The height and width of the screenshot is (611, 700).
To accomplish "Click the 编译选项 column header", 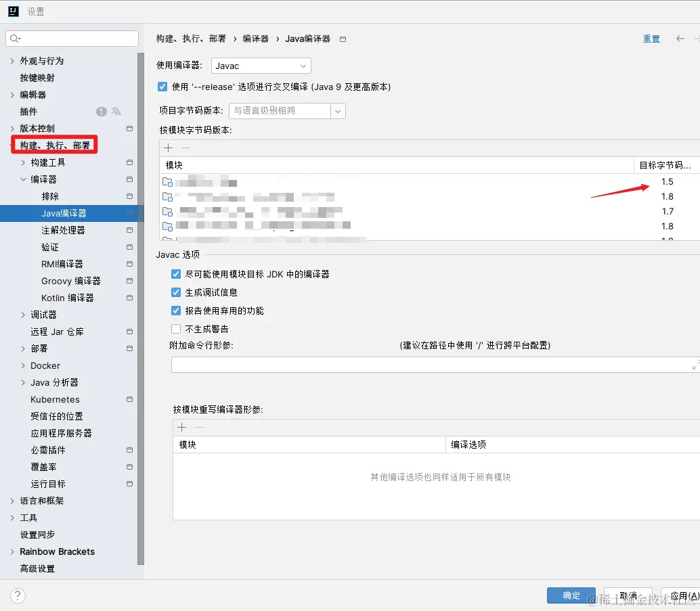I will (x=573, y=445).
